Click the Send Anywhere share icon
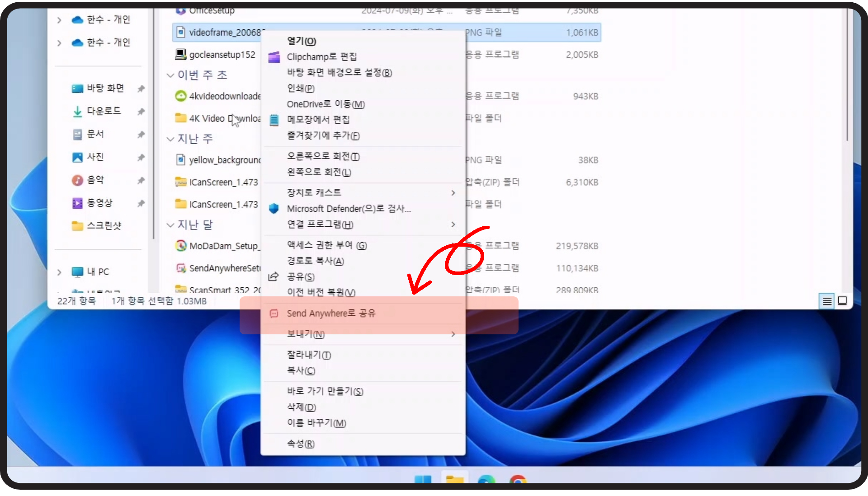Image resolution: width=868 pixels, height=496 pixels. click(274, 314)
